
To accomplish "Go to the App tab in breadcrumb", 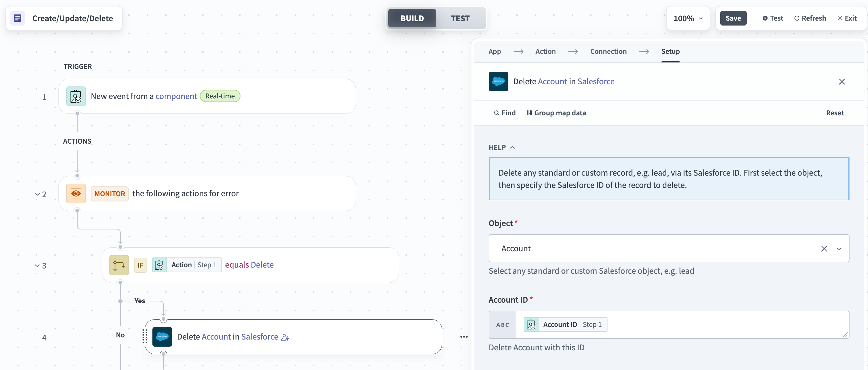I will pyautogui.click(x=495, y=51).
